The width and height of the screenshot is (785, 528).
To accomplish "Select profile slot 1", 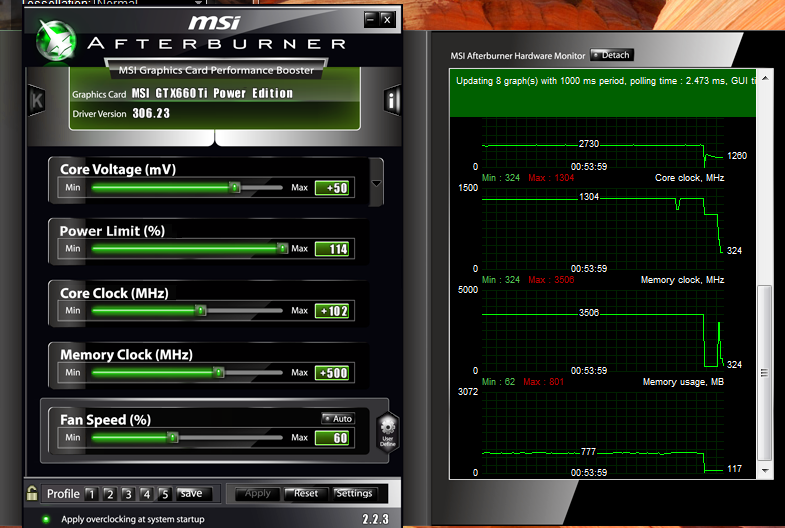I will [91, 494].
